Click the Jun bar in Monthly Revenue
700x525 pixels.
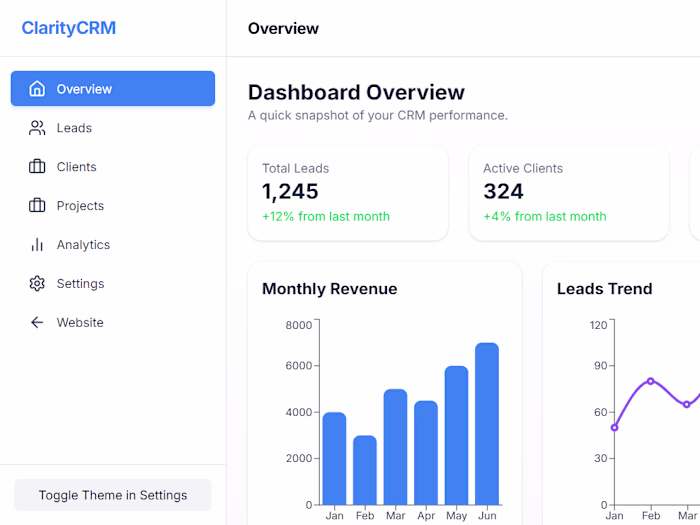point(487,424)
